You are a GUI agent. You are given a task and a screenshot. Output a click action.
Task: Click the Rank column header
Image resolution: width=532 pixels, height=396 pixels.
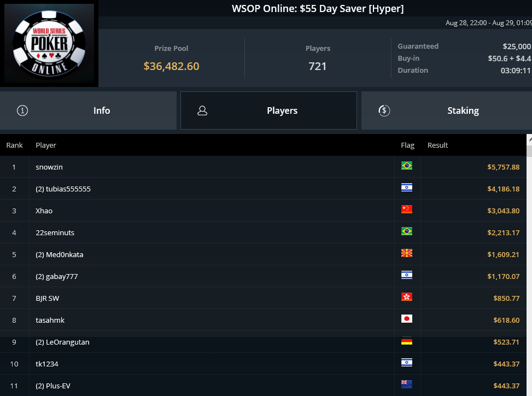pyautogui.click(x=14, y=145)
